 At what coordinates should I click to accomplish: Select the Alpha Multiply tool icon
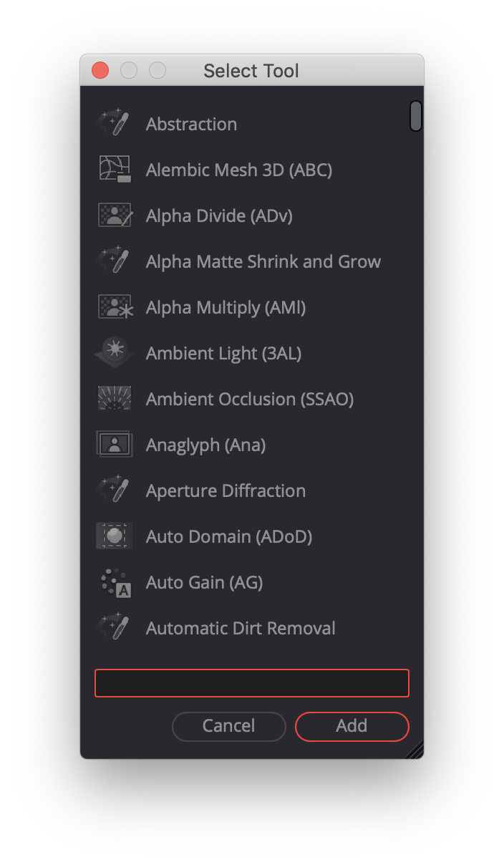114,306
